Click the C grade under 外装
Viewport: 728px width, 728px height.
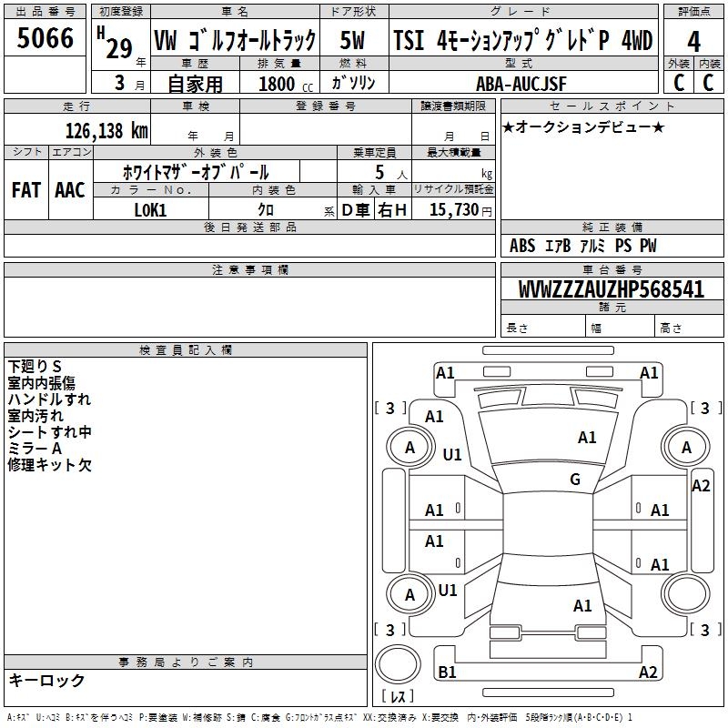point(679,83)
